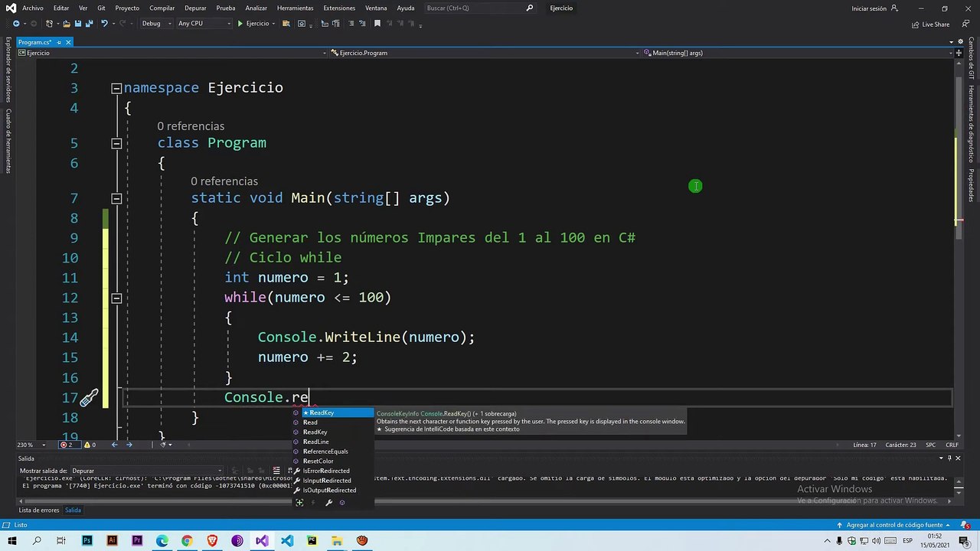980x551 pixels.
Task: Click the errors count indicator icon
Action: pos(67,445)
